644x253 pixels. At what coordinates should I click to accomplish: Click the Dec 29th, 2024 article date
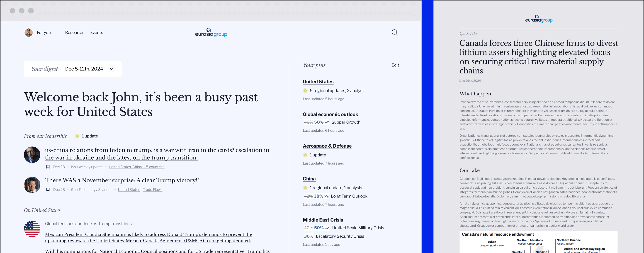click(x=470, y=81)
